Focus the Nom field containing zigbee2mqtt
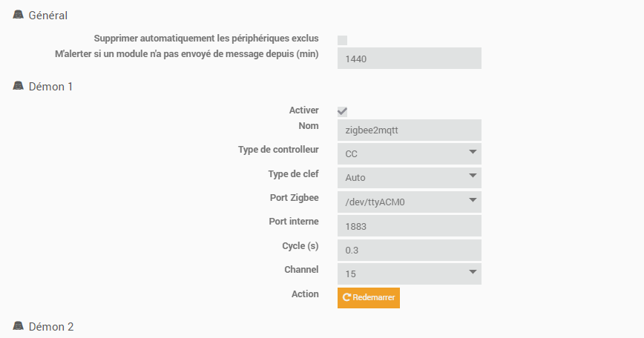 409,130
